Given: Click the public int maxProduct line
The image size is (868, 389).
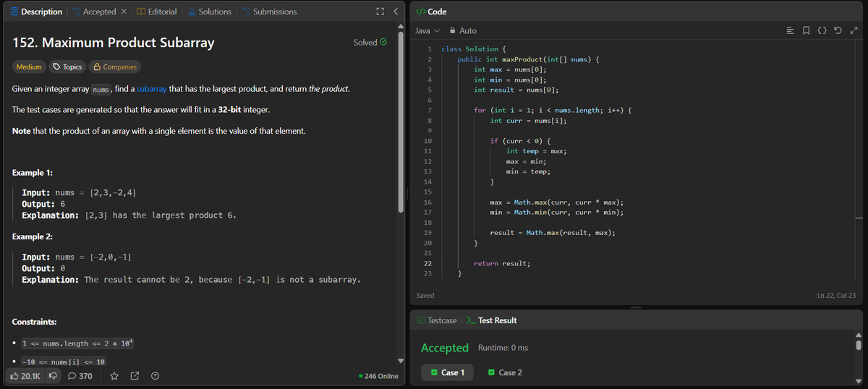Looking at the screenshot, I should tap(529, 59).
